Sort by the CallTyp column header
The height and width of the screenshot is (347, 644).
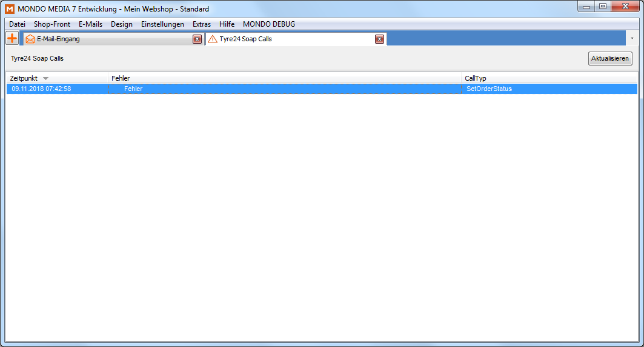point(548,78)
